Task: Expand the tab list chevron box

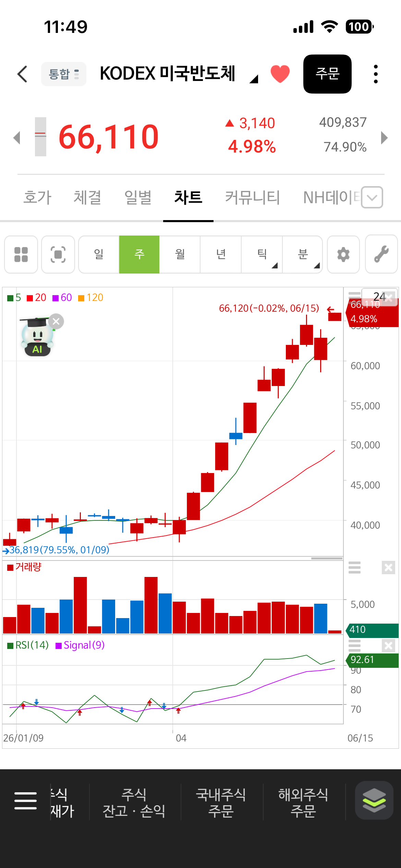Action: [372, 197]
